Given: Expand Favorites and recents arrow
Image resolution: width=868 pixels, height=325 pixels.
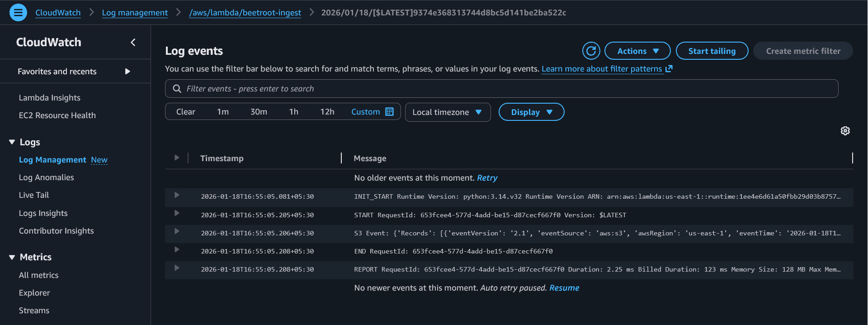Looking at the screenshot, I should (x=127, y=72).
